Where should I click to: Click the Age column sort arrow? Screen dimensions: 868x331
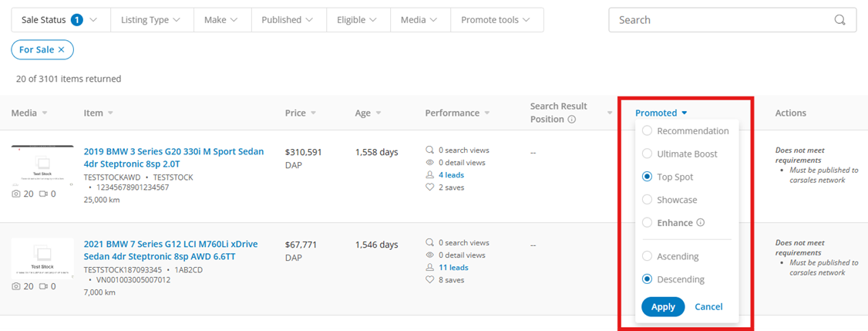(379, 113)
